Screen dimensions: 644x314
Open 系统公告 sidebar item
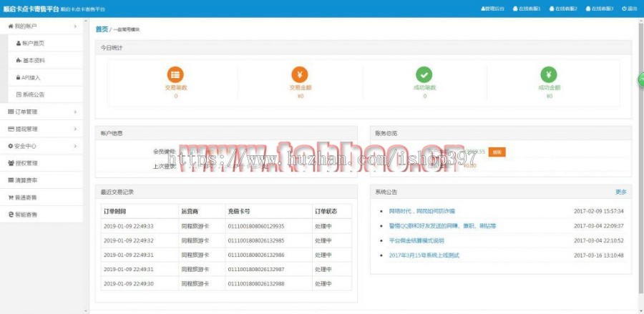click(x=34, y=94)
